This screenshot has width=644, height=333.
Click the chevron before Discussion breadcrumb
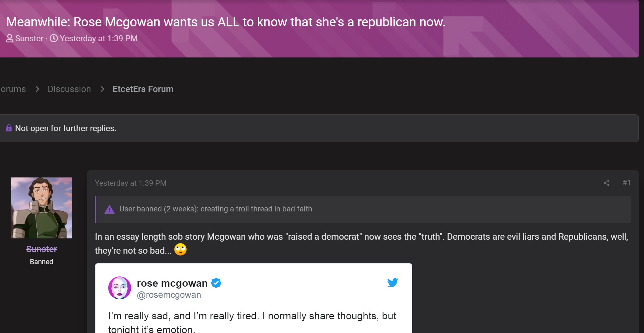pyautogui.click(x=37, y=89)
